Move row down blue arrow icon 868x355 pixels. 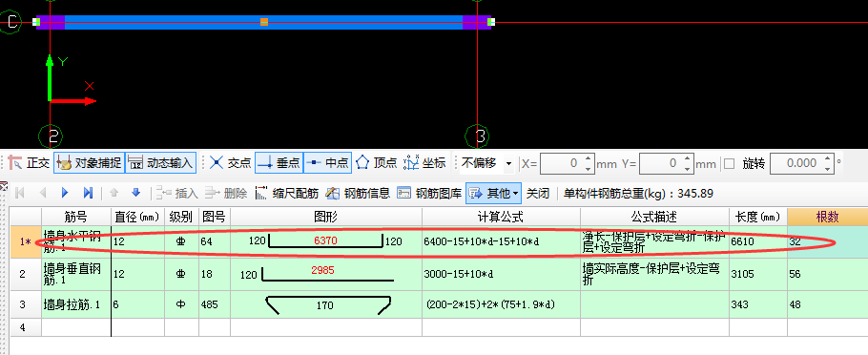click(136, 193)
